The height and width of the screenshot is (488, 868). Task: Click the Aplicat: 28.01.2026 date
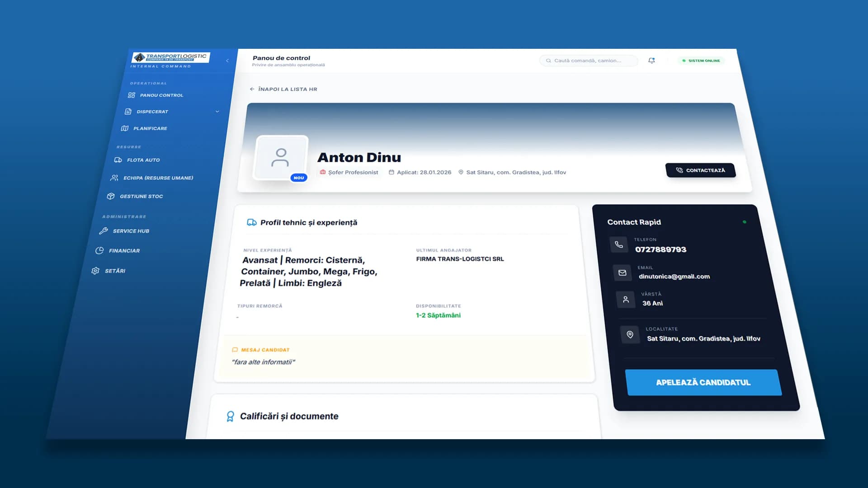420,172
